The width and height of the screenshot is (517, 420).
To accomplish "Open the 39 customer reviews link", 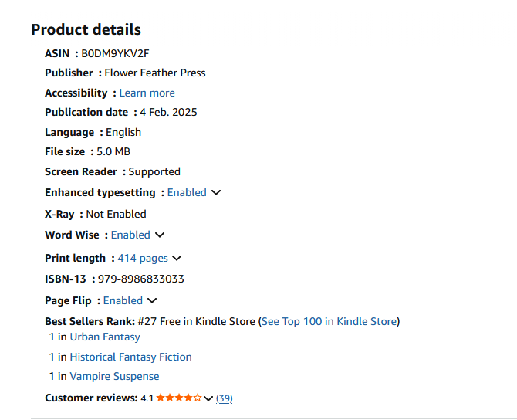I will [x=225, y=398].
